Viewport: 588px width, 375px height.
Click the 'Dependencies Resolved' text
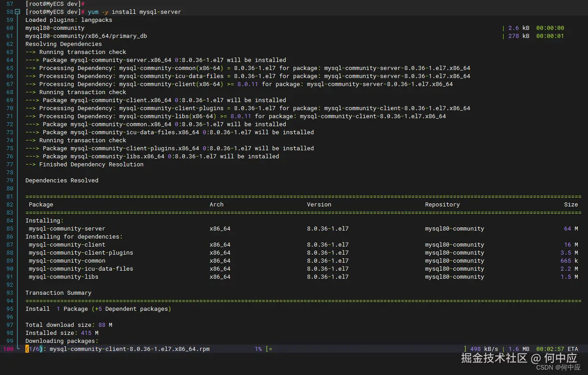coord(62,181)
